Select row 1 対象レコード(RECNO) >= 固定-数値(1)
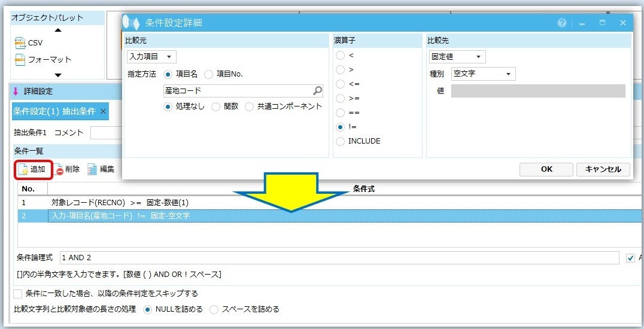This screenshot has width=644, height=329. (x=330, y=203)
